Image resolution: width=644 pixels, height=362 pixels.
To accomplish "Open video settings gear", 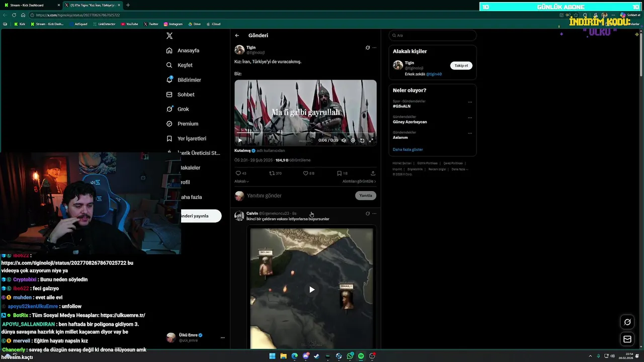I will [x=353, y=140].
